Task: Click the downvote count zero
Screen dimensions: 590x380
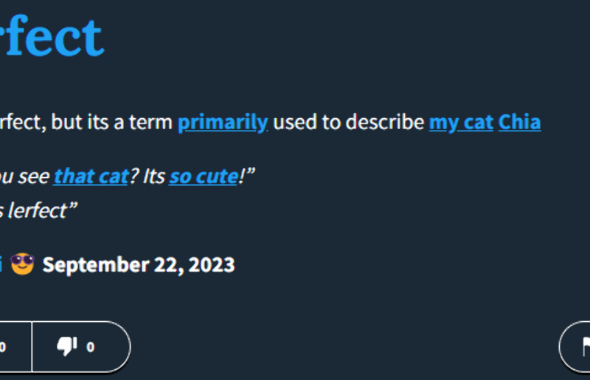Action: click(x=90, y=347)
